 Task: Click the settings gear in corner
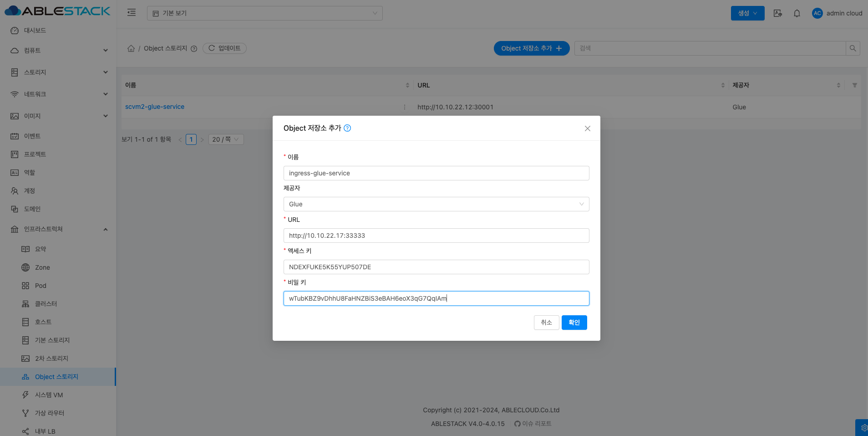(863, 428)
